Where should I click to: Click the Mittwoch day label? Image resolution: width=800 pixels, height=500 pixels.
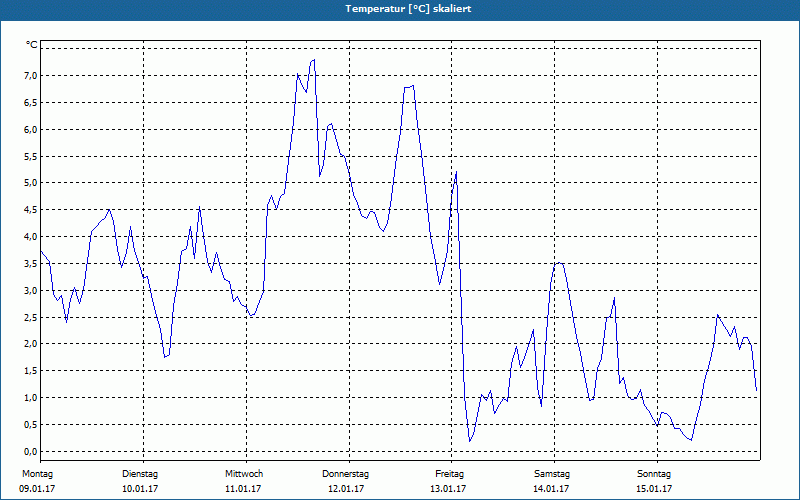[244, 474]
